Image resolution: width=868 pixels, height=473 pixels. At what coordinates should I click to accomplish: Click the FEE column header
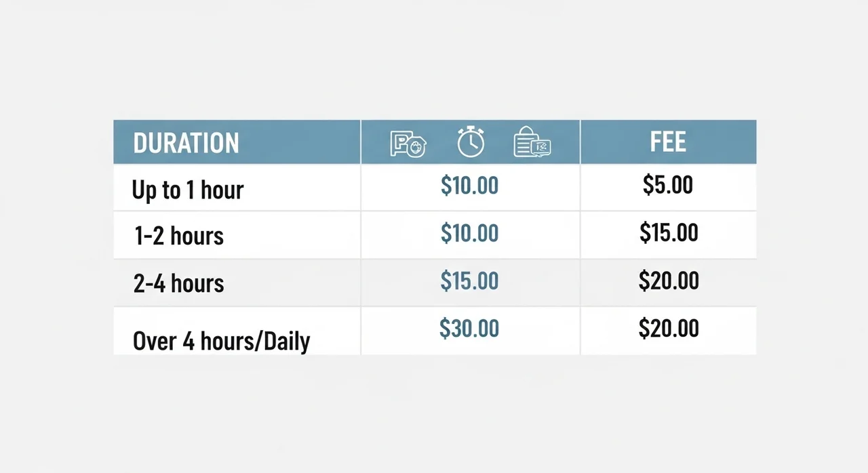click(x=668, y=142)
